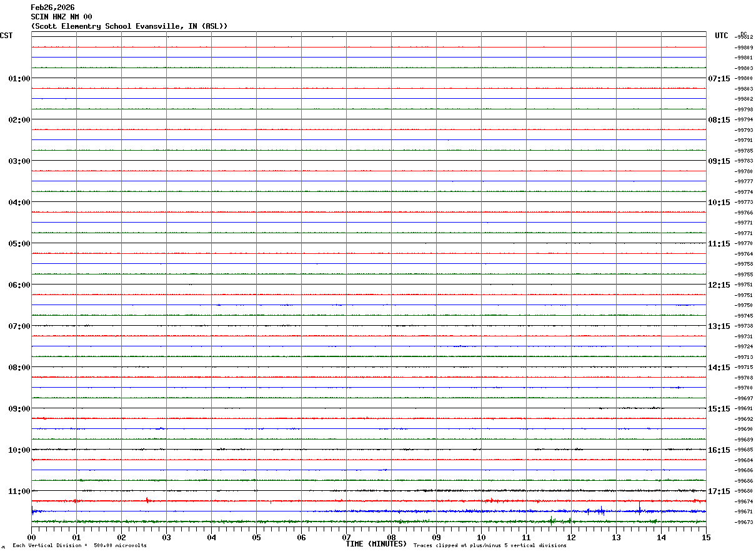Select the DC offset value -99692
Image resolution: width=756 pixels, height=554 pixels.
(x=744, y=419)
